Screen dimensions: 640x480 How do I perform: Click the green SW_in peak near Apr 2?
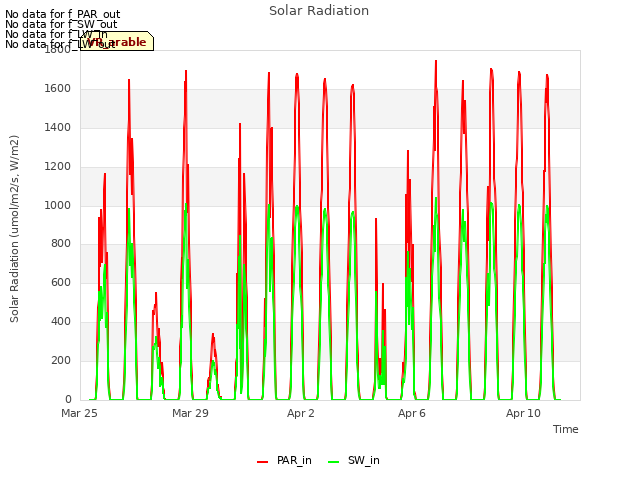297,206
